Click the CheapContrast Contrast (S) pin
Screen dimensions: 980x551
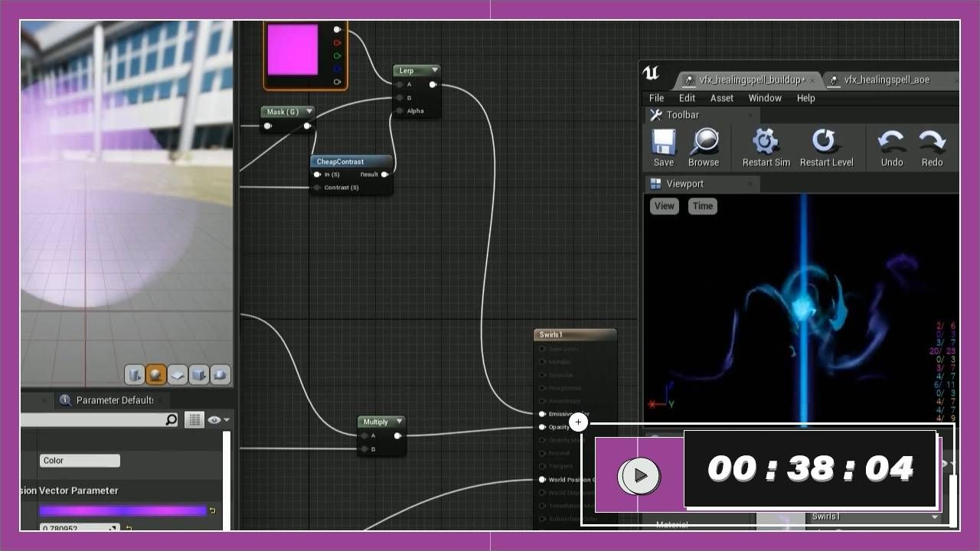tap(317, 187)
